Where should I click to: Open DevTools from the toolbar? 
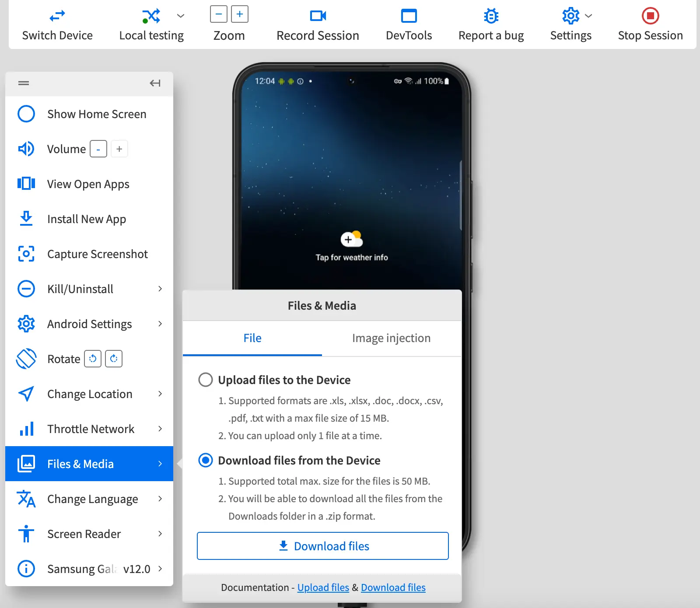(409, 16)
